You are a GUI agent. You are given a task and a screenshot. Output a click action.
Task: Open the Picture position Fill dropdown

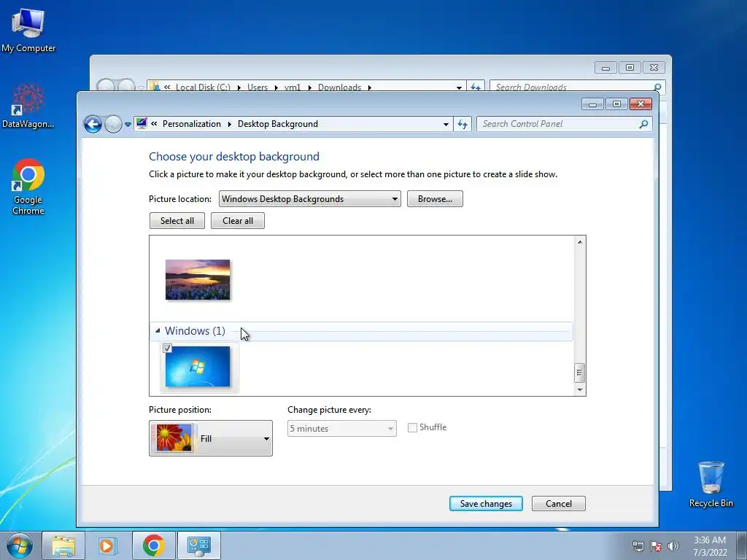(x=211, y=438)
